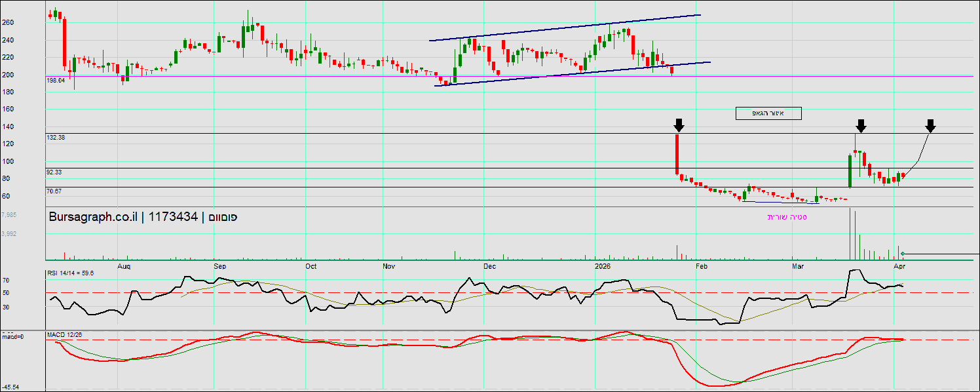Click the RSI 14/14 indicator title
980x392 pixels.
pos(69,272)
